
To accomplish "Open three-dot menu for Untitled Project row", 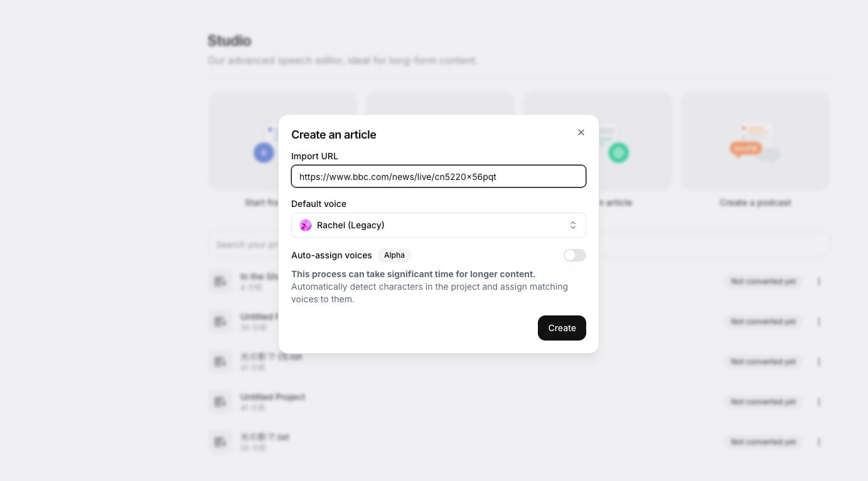I will (819, 402).
